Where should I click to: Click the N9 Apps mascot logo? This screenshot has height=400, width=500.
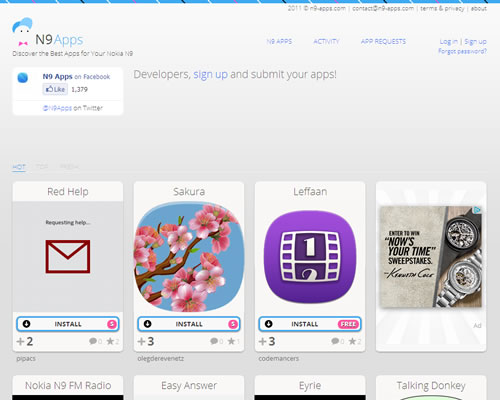pyautogui.click(x=22, y=32)
